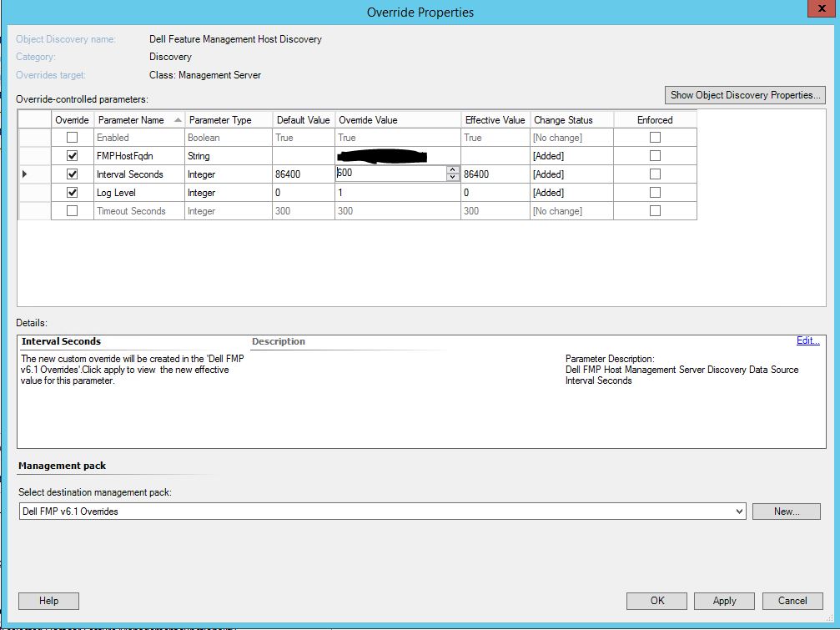840x630 pixels.
Task: Close the Override Properties window
Action: point(822,8)
